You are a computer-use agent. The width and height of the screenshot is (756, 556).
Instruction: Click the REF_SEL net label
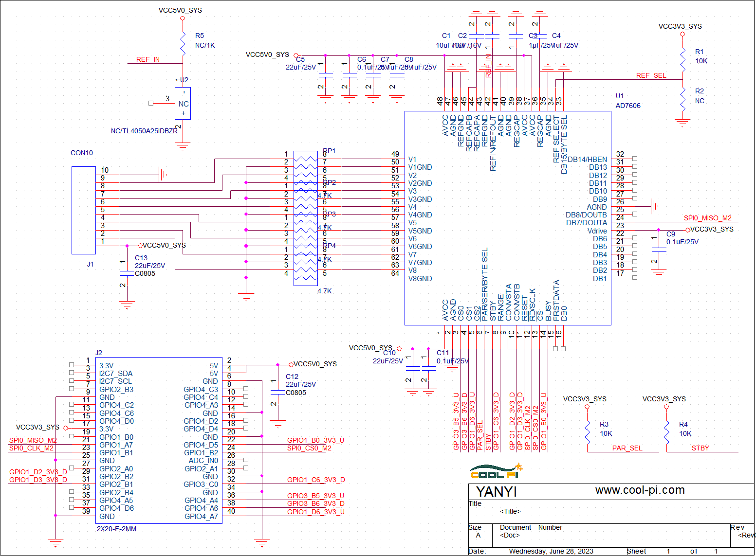pyautogui.click(x=651, y=75)
